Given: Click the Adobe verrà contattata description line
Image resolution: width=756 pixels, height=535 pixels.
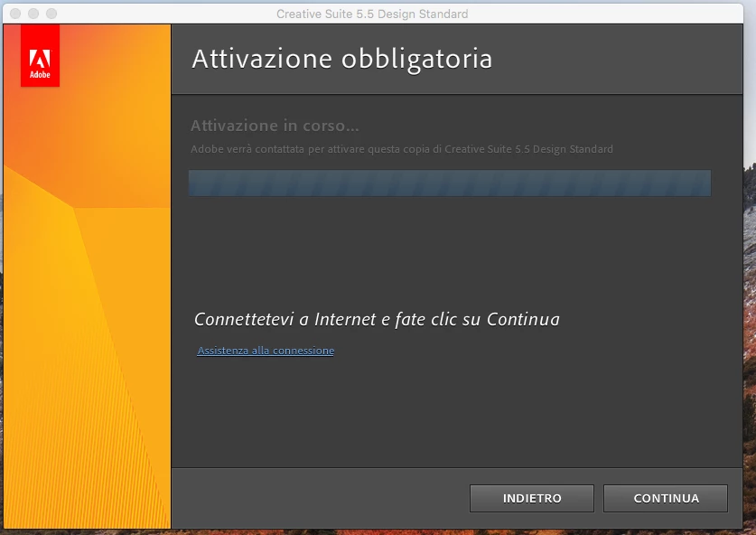Looking at the screenshot, I should pyautogui.click(x=402, y=149).
